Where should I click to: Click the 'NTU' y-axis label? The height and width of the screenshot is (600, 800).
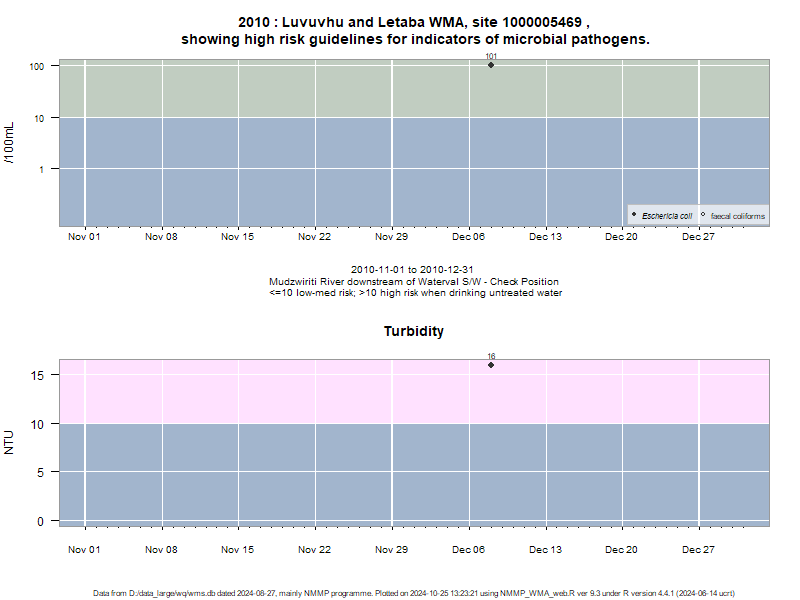click(x=9, y=443)
